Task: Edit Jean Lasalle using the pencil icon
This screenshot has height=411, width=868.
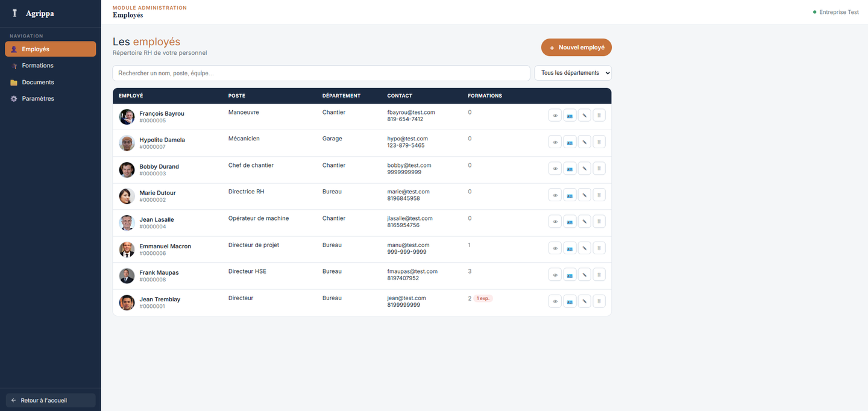Action: [584, 222]
